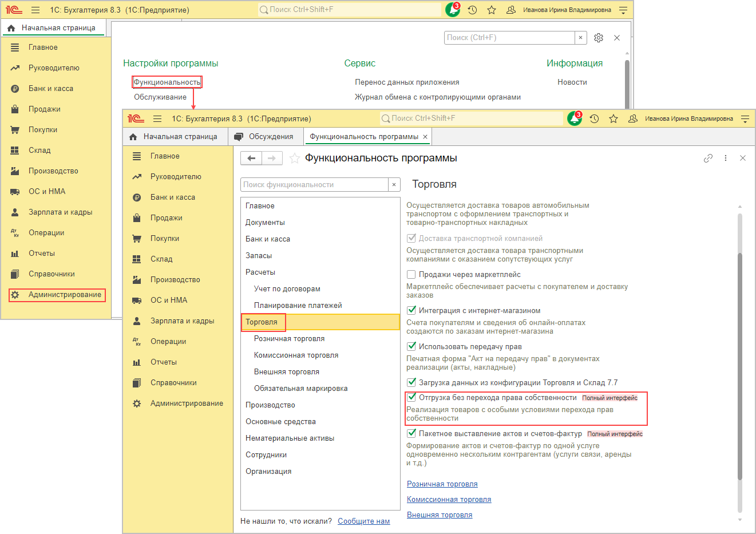Click the back arrow in Функциональность программы

pyautogui.click(x=251, y=158)
